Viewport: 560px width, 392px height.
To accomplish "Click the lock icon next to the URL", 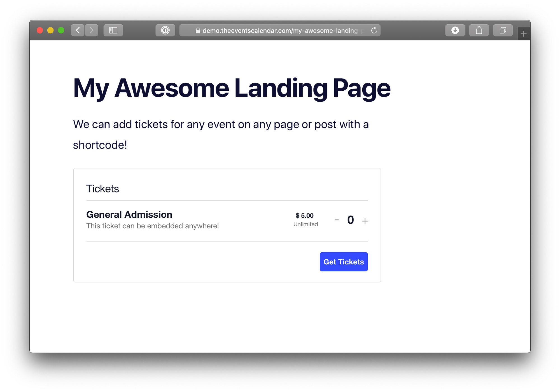I will pos(198,31).
